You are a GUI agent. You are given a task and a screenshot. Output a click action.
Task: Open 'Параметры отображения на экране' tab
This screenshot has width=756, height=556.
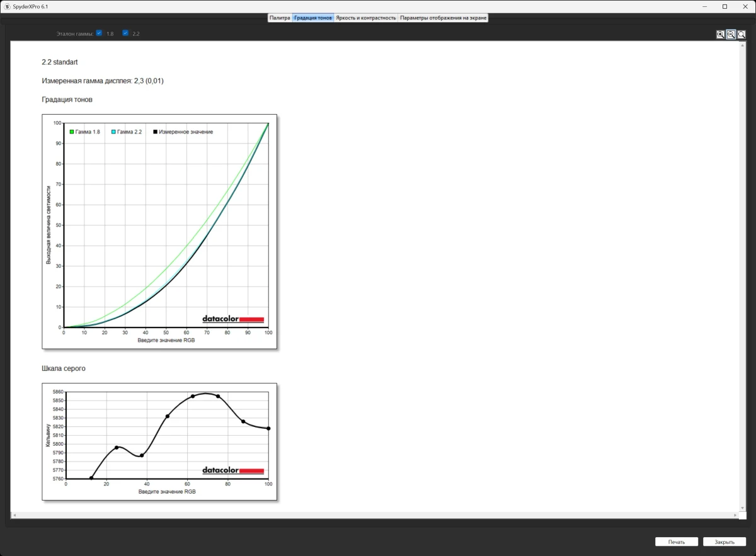coord(443,18)
